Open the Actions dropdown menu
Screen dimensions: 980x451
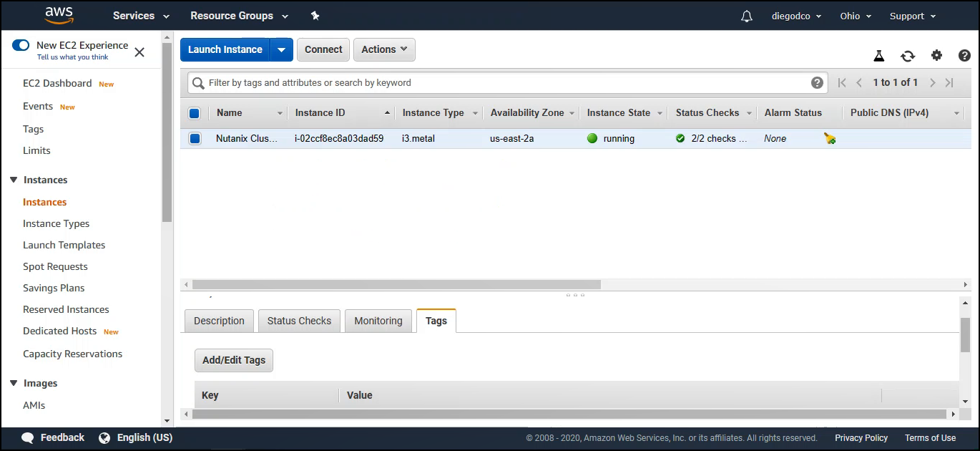pos(384,49)
